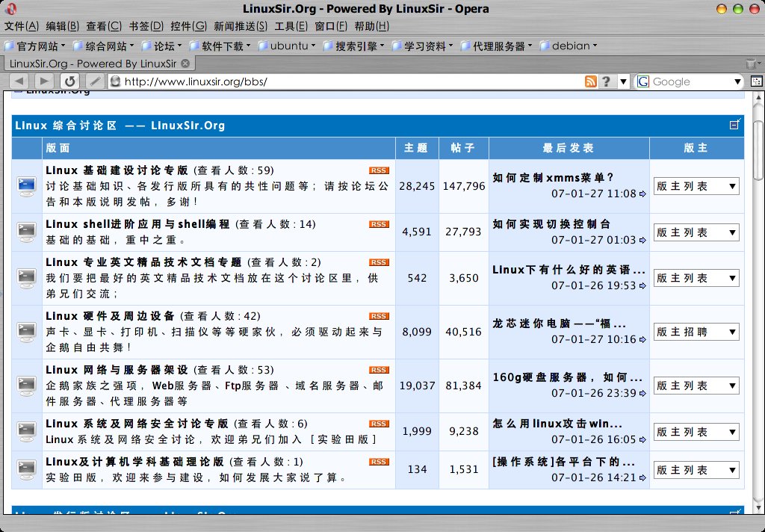The width and height of the screenshot is (765, 532).
Task: Open the 书签(D) menu
Action: pyautogui.click(x=146, y=26)
